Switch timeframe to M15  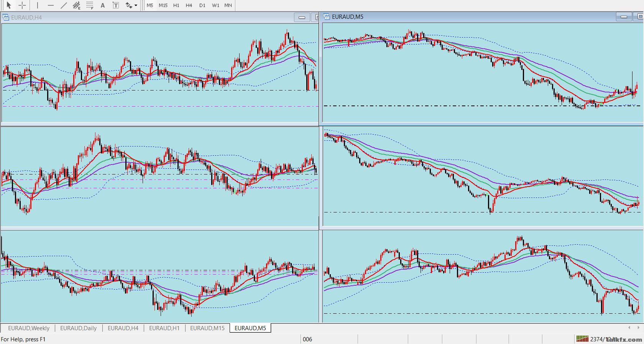point(163,5)
